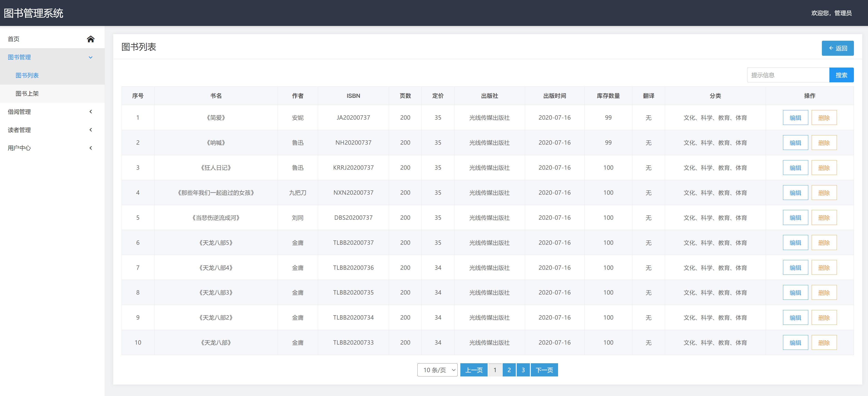This screenshot has width=868, height=396.
Task: Select the 图书管理 sidebar menu
Action: pos(52,57)
